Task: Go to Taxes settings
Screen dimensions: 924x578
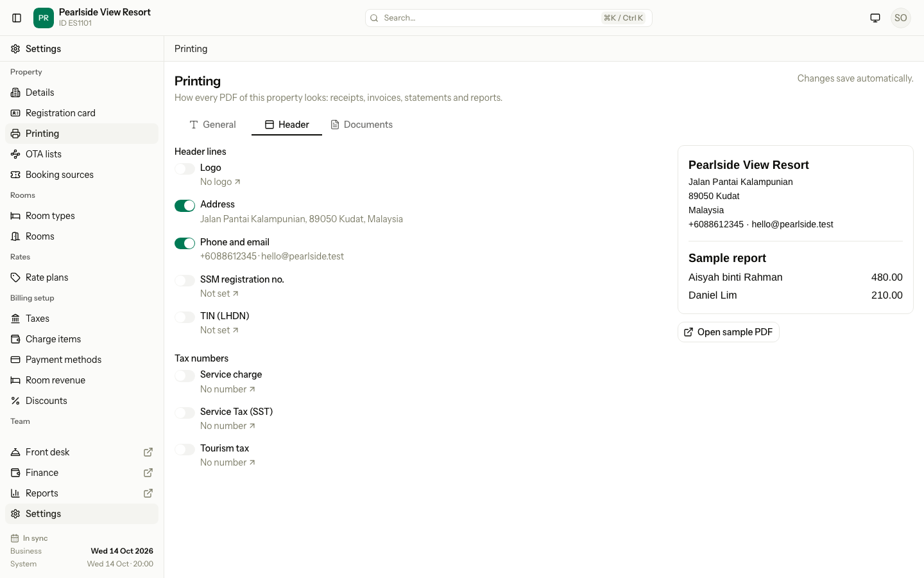Action: click(x=81, y=319)
